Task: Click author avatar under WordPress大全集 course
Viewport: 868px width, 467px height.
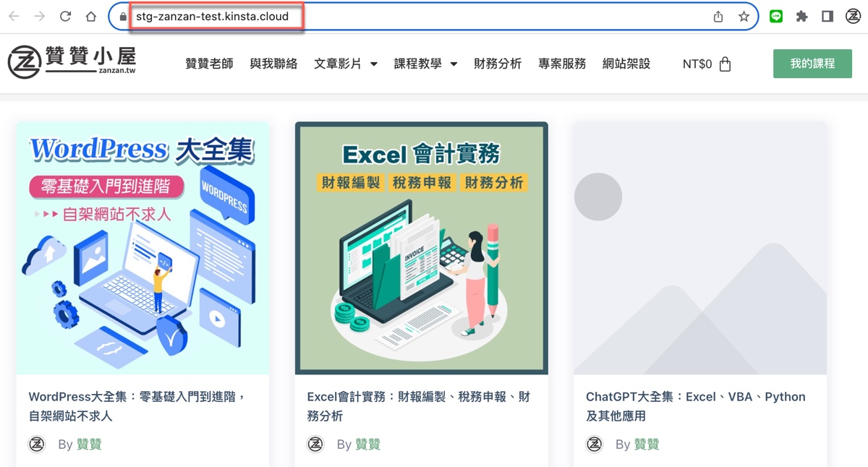Action: (x=37, y=444)
